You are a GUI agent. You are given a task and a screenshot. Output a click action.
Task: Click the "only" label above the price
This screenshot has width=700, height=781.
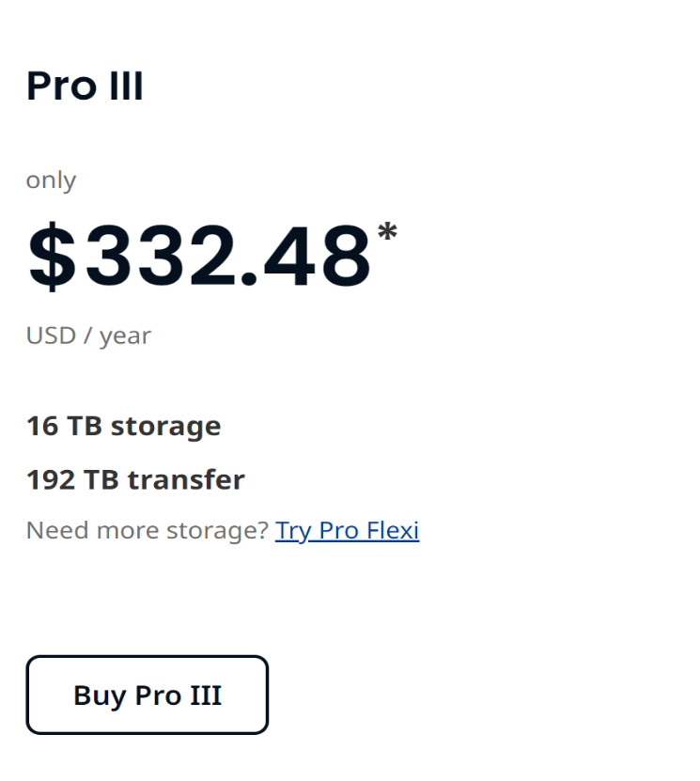tap(51, 180)
